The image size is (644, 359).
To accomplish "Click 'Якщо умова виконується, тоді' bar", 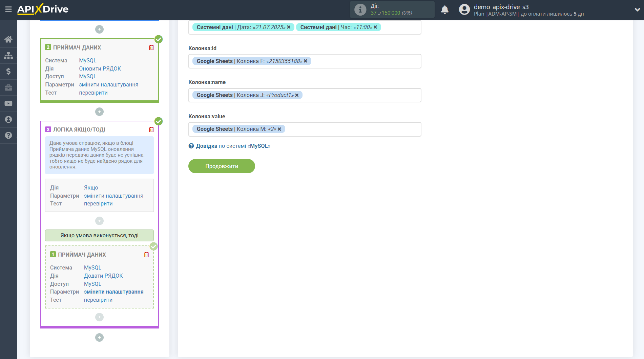I will [99, 235].
